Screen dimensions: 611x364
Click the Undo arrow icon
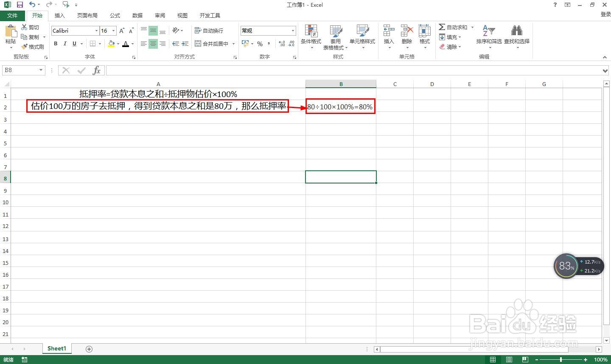tap(32, 5)
